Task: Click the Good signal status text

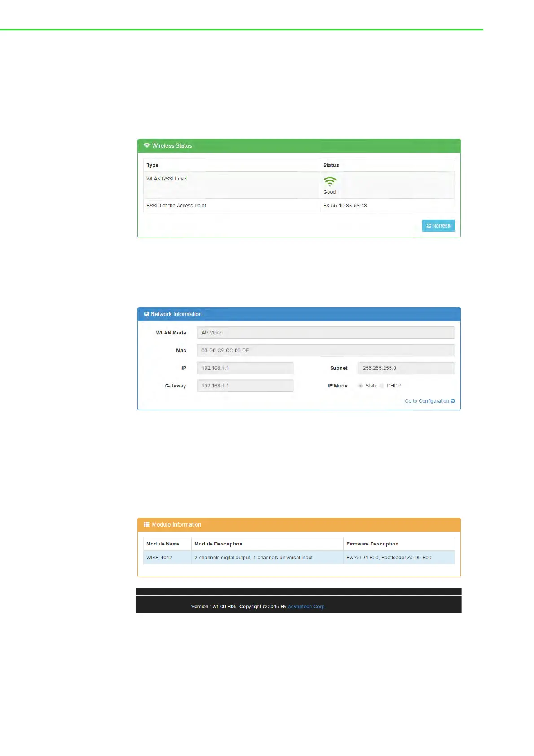Action: 329,192
